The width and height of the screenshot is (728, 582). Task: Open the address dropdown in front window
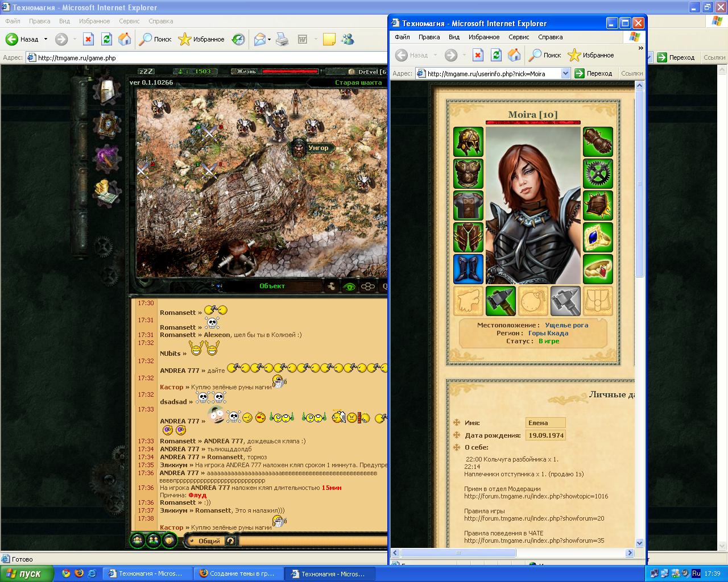565,73
